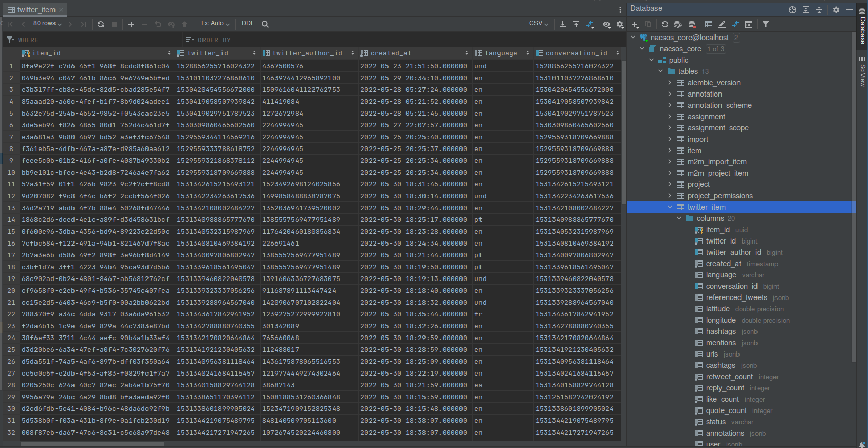Viewport: 868px width, 448px height.
Task: Toggle the Database side tool window button
Action: (862, 27)
